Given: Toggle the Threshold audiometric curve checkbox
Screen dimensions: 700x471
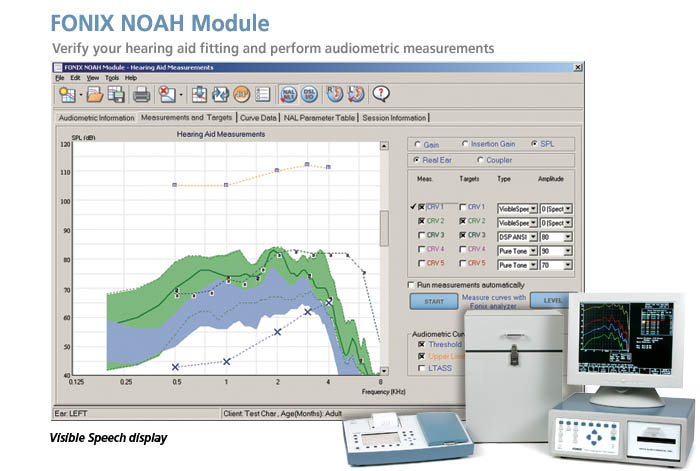Looking at the screenshot, I should (x=421, y=344).
